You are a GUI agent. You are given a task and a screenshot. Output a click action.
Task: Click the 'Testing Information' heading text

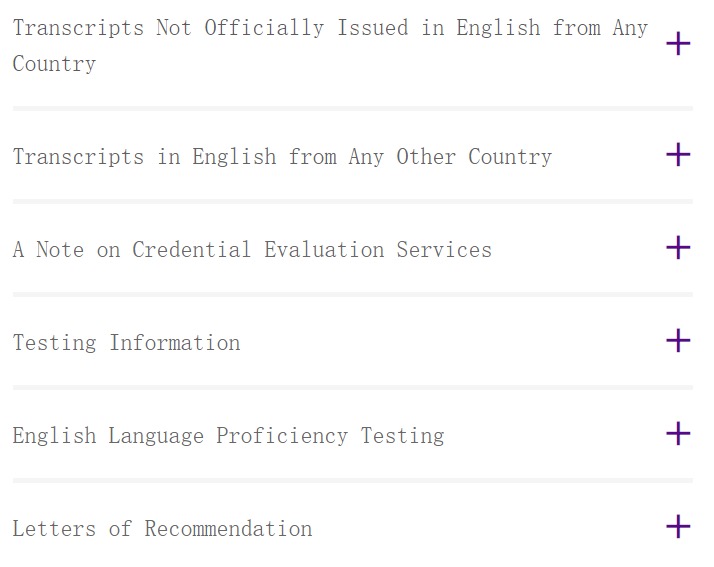point(126,343)
